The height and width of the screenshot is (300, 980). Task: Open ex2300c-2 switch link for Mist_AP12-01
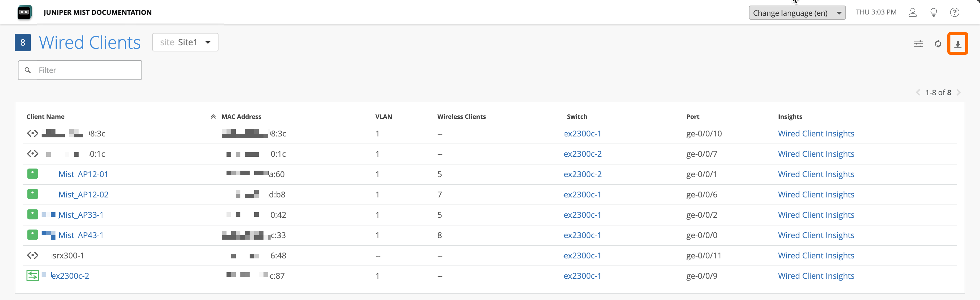pyautogui.click(x=582, y=174)
